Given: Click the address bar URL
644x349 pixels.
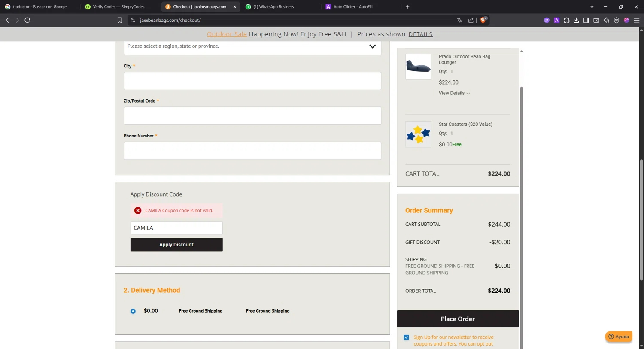Looking at the screenshot, I should point(170,20).
